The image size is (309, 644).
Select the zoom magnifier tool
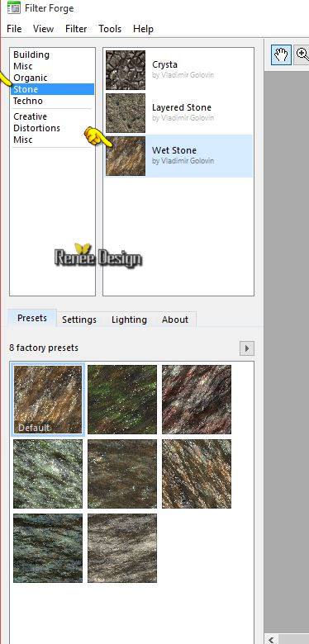point(302,55)
